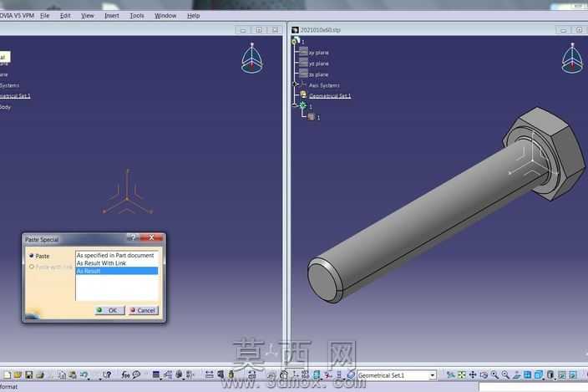Open the Formula f(x) tool
Screen dimensions: 588x392
point(125,374)
